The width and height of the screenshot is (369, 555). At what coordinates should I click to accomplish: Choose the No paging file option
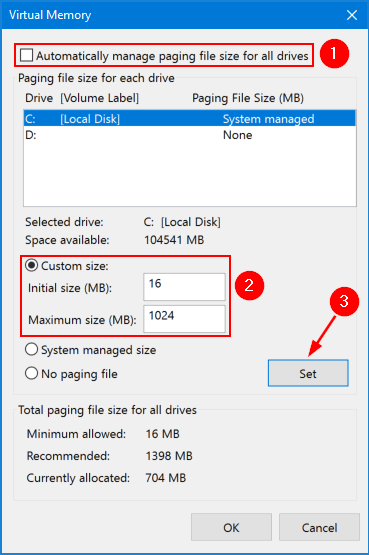(31, 373)
